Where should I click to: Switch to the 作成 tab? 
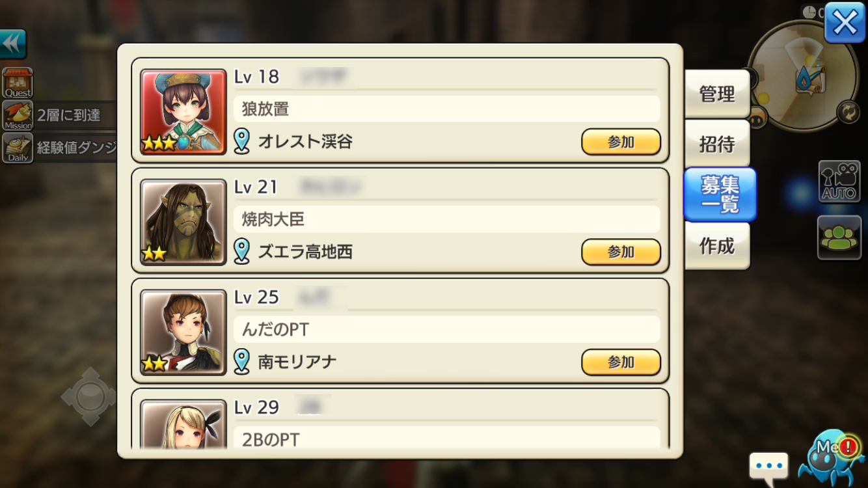coord(717,245)
